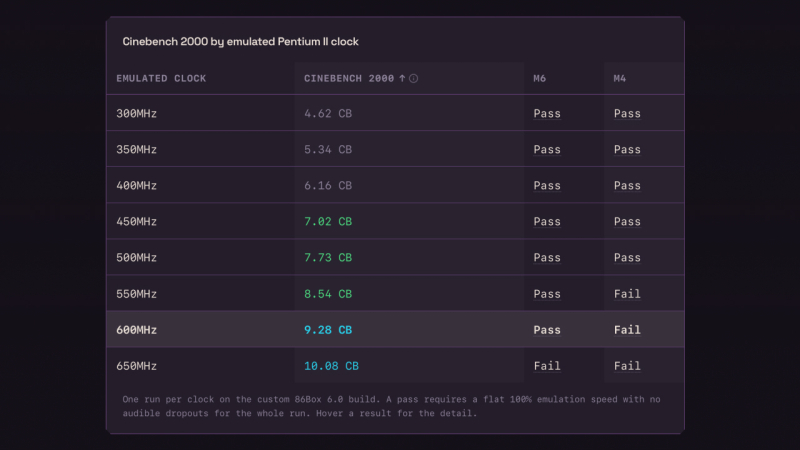The image size is (800, 450).
Task: Select the 400MHz row label
Action: [136, 186]
